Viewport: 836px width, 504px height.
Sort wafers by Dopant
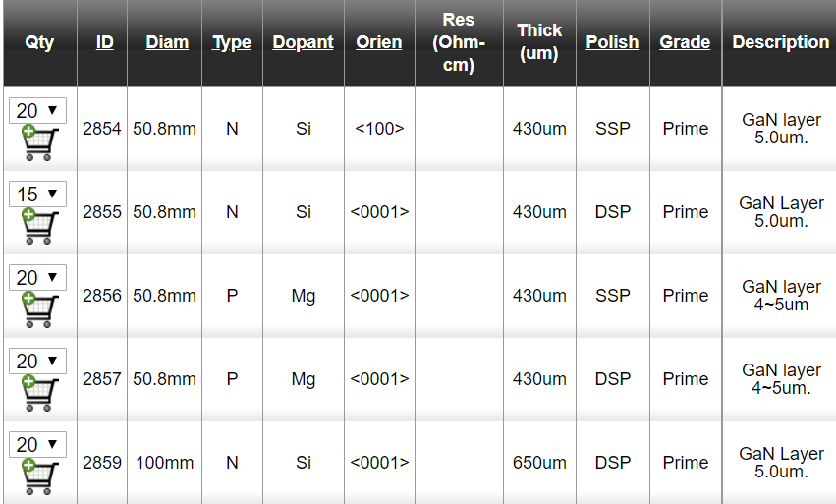[x=303, y=42]
